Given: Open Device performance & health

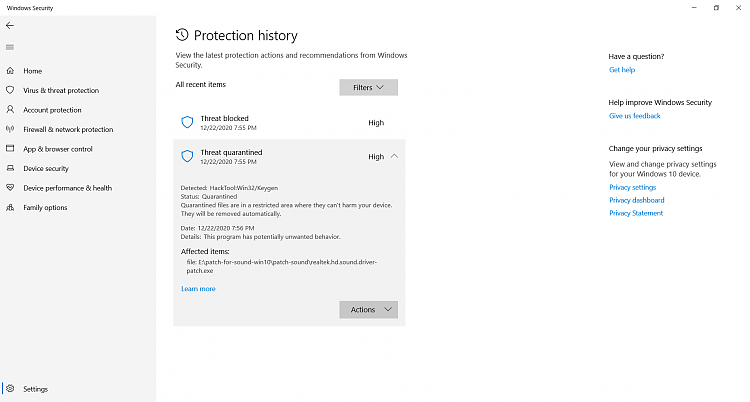Looking at the screenshot, I should 67,188.
